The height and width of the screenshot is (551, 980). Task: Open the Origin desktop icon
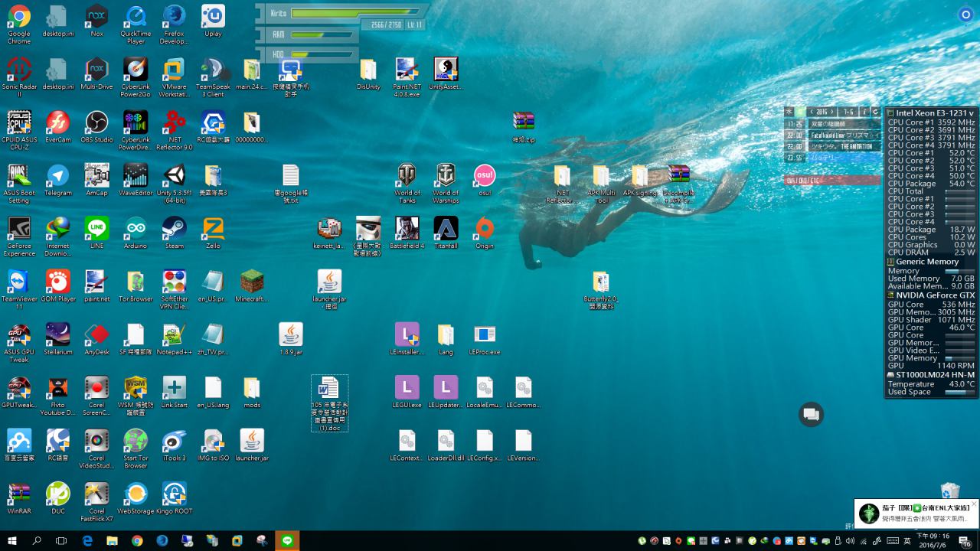[x=485, y=229]
